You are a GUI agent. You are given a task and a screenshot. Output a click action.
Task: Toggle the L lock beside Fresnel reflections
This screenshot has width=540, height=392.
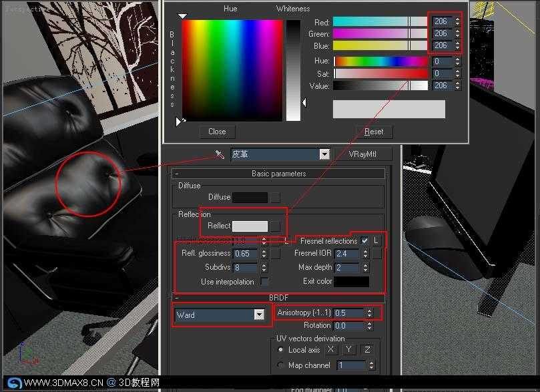coord(376,240)
